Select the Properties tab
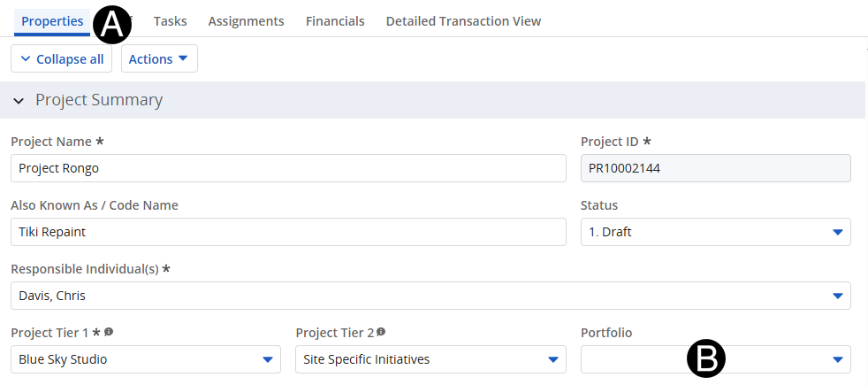Image resolution: width=868 pixels, height=385 pixels. 52,21
